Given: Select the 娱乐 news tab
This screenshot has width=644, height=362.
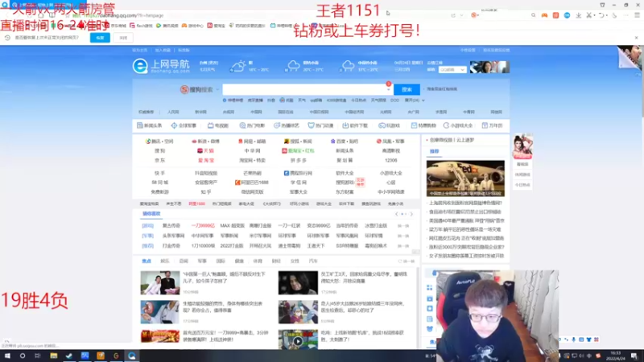Looking at the screenshot, I should click(x=165, y=261).
